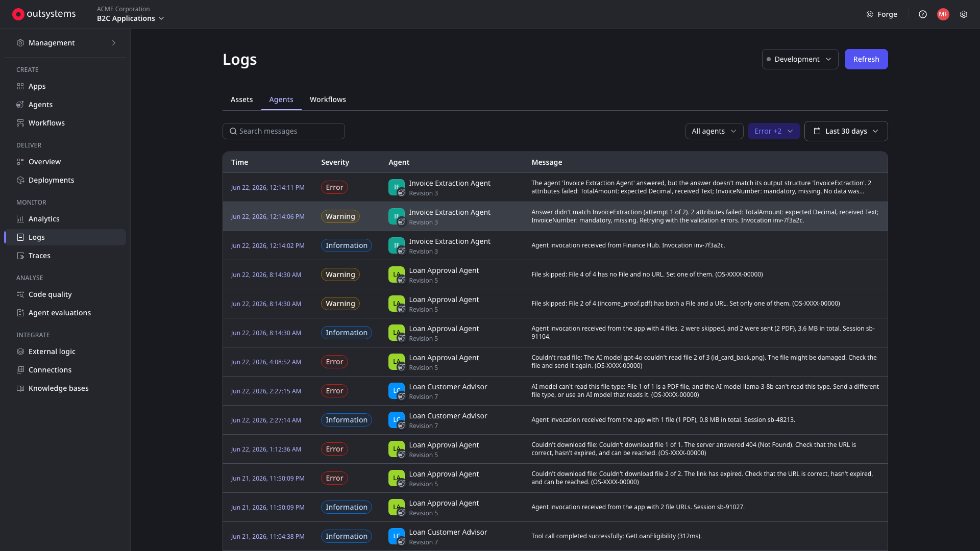Click the message 'Tool call completed successfully: GetLoanEligibility'

coord(617,536)
